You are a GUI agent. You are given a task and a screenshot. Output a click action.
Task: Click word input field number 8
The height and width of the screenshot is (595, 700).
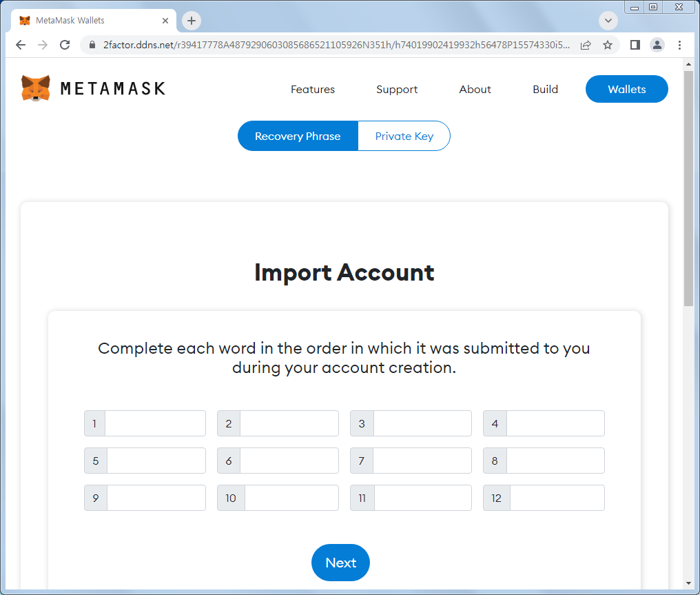(x=555, y=461)
